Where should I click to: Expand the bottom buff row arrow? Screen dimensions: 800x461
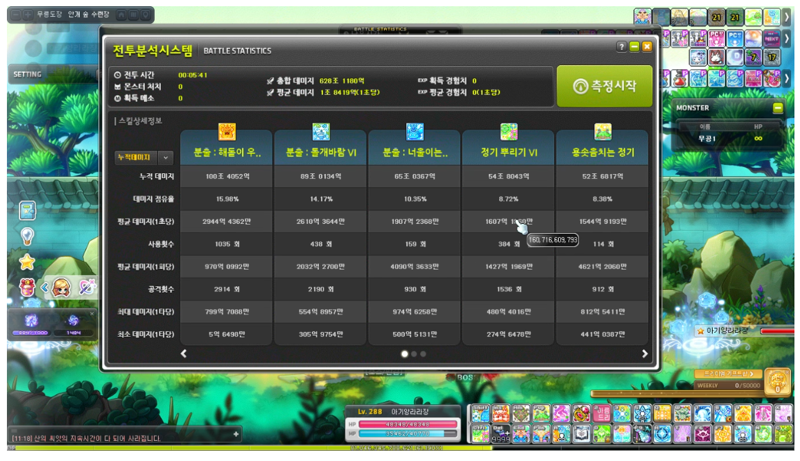pos(788,78)
